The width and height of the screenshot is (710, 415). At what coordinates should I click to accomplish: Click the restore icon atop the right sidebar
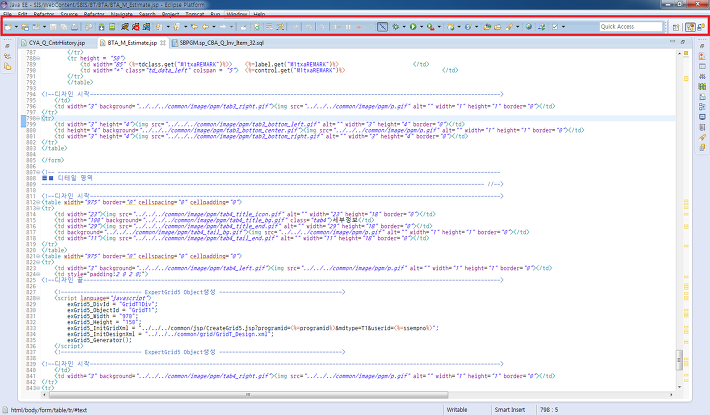pos(702,46)
